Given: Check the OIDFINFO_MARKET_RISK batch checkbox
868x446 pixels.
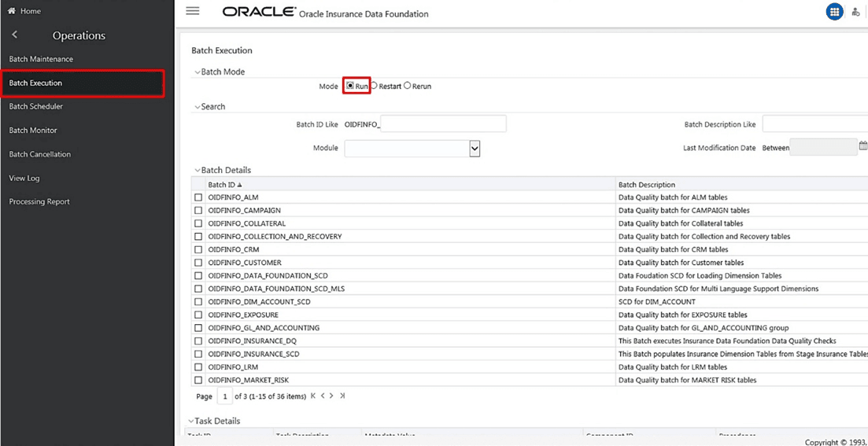Looking at the screenshot, I should click(x=198, y=380).
